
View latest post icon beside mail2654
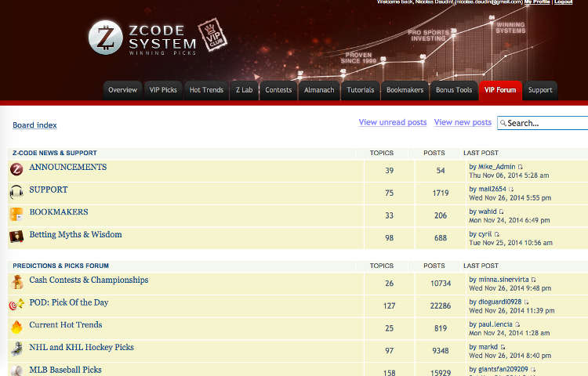[x=511, y=190]
